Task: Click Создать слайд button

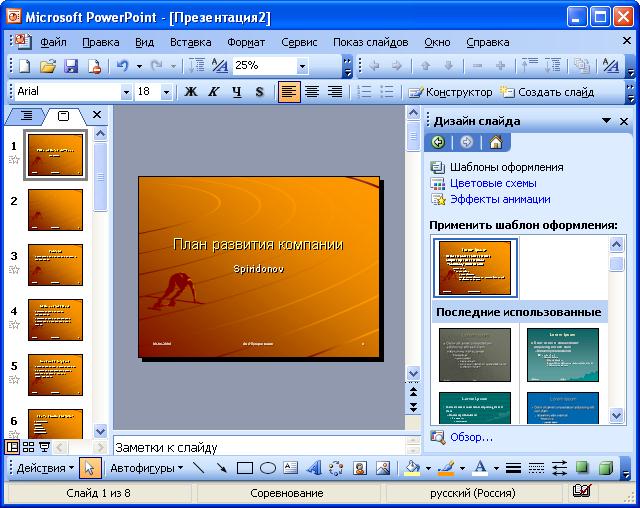Action: click(547, 92)
